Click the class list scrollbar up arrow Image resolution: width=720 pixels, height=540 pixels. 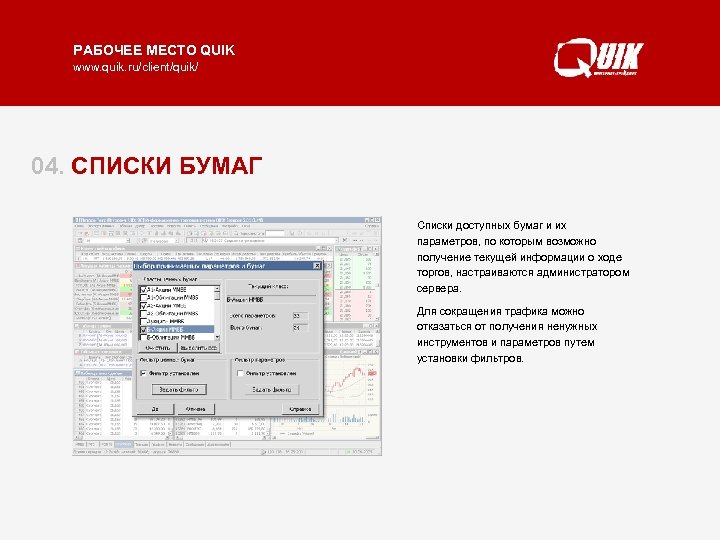[x=217, y=289]
